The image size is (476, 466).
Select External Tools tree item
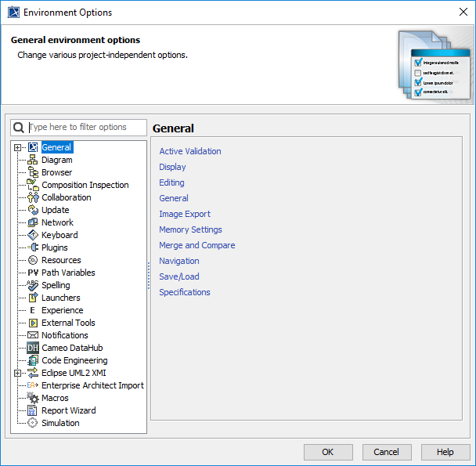point(68,323)
